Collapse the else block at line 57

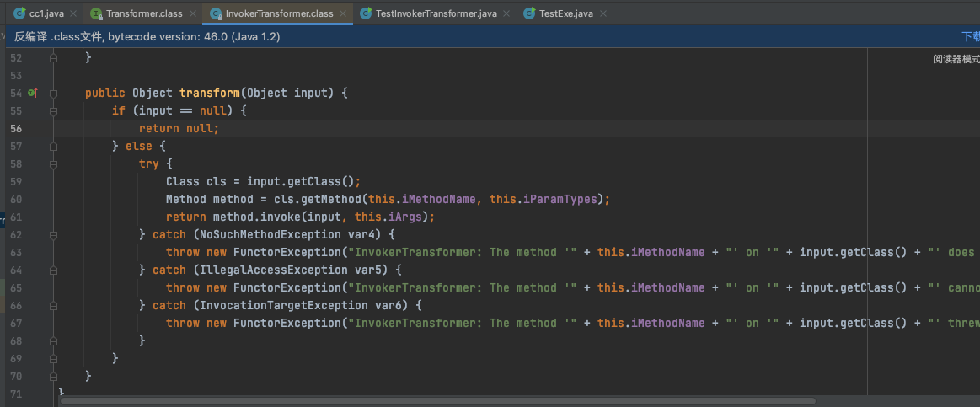tap(53, 147)
